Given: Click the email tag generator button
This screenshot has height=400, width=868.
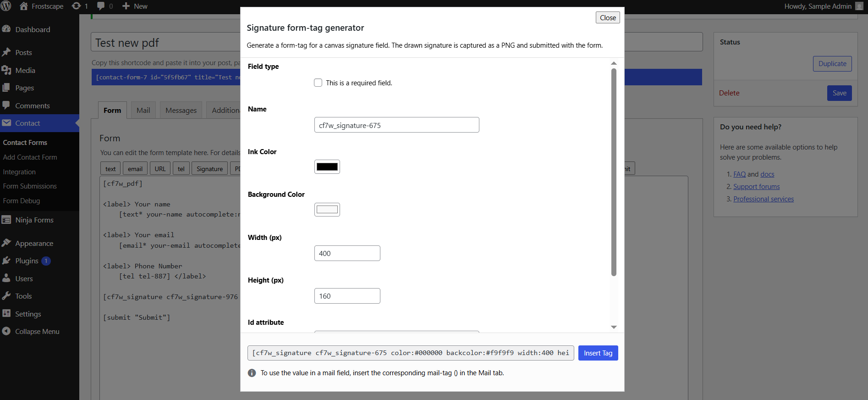Looking at the screenshot, I should [135, 168].
